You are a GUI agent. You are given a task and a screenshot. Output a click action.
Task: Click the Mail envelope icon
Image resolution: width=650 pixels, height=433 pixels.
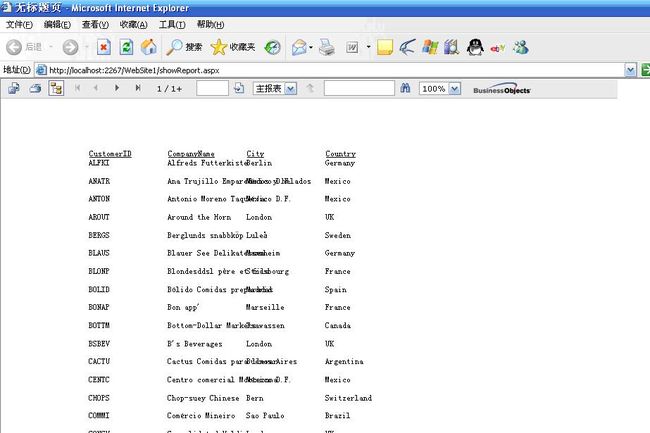click(299, 48)
